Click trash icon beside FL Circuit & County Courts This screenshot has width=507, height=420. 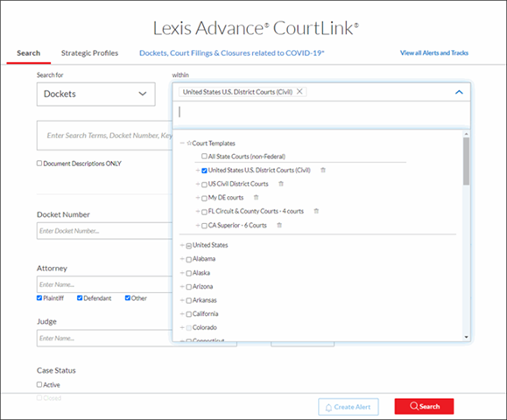pos(316,211)
